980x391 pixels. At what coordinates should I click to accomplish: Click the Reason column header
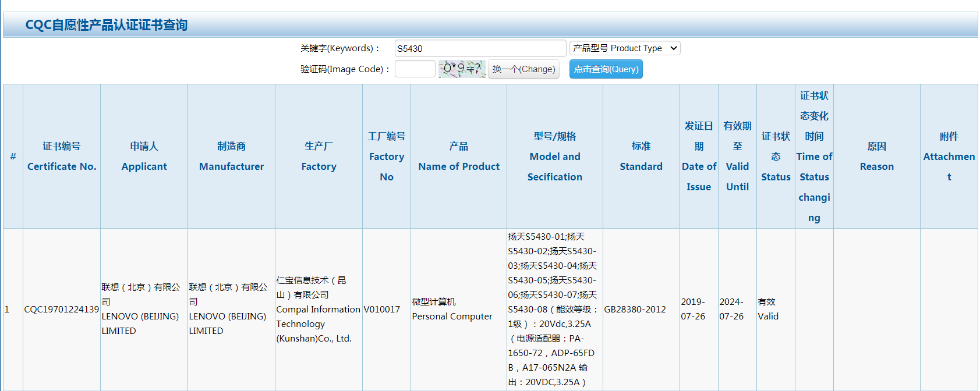(877, 156)
